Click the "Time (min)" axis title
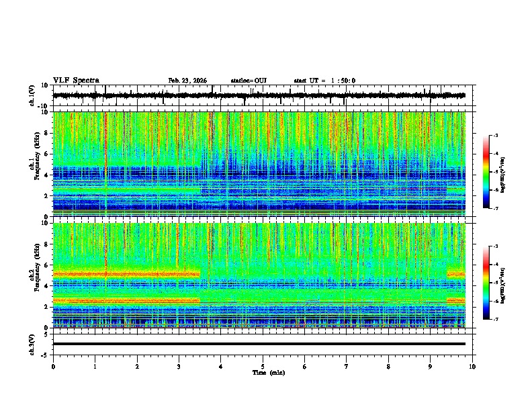Viewport: 532px width, 411px height. click(269, 373)
